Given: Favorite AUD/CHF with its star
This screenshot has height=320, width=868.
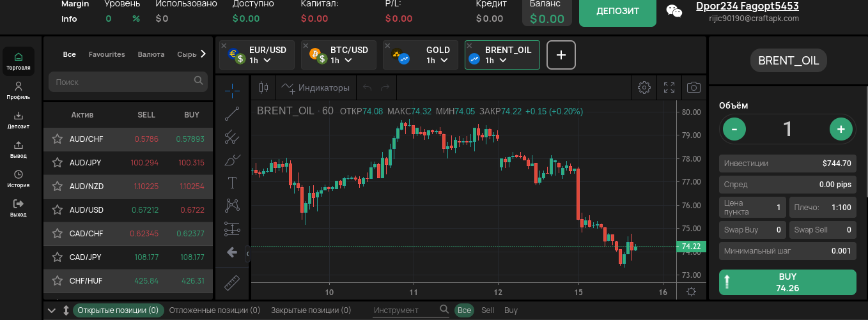Looking at the screenshot, I should [57, 139].
